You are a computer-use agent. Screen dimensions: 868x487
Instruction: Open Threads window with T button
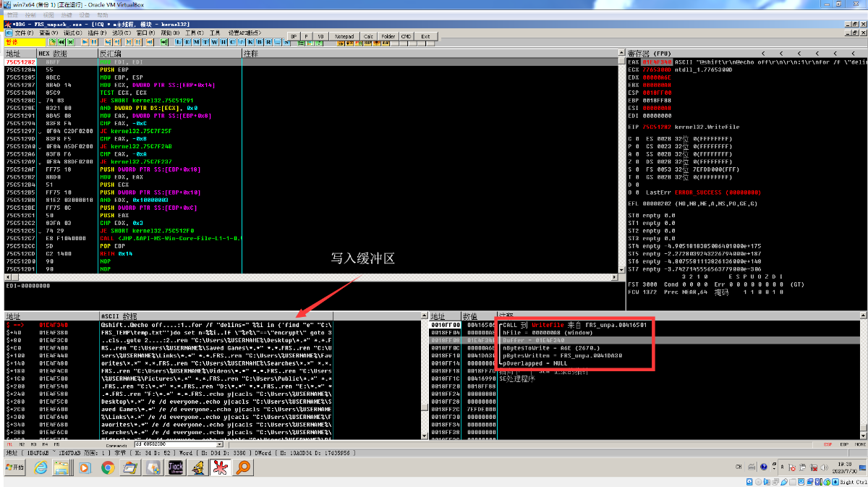click(x=205, y=42)
